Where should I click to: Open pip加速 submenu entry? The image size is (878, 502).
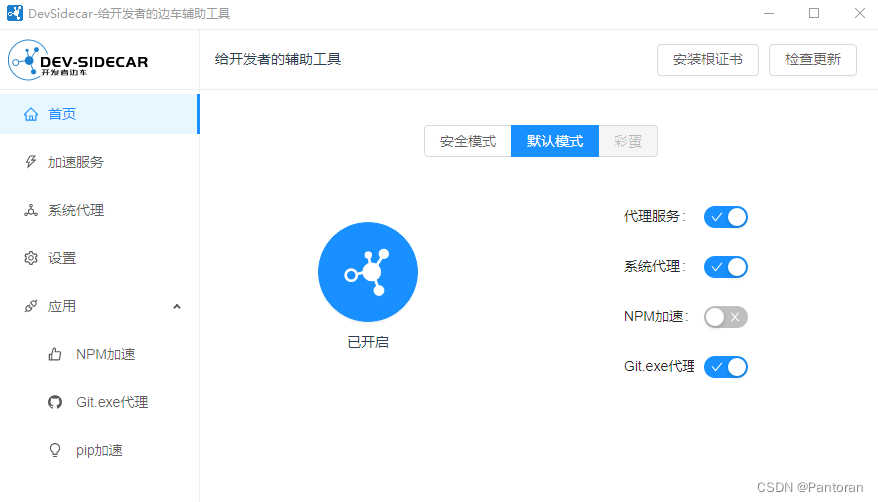99,451
